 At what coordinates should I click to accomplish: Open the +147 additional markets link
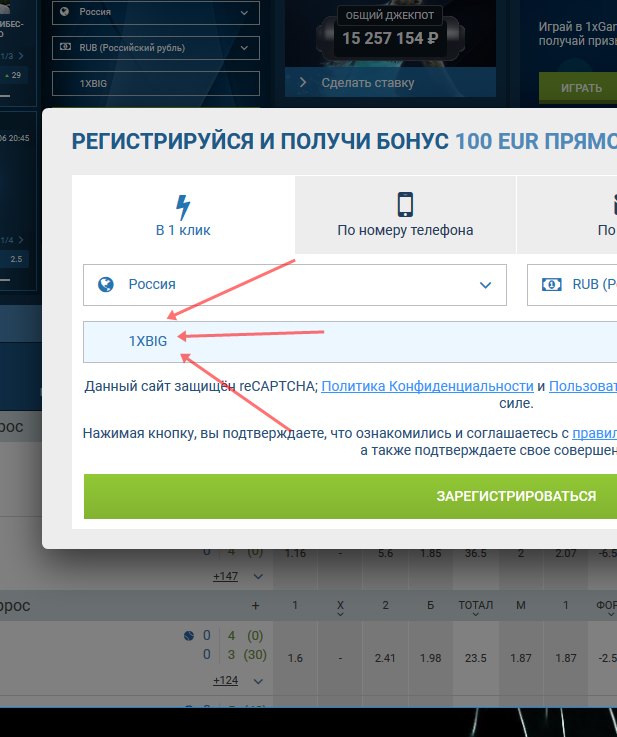tap(225, 576)
